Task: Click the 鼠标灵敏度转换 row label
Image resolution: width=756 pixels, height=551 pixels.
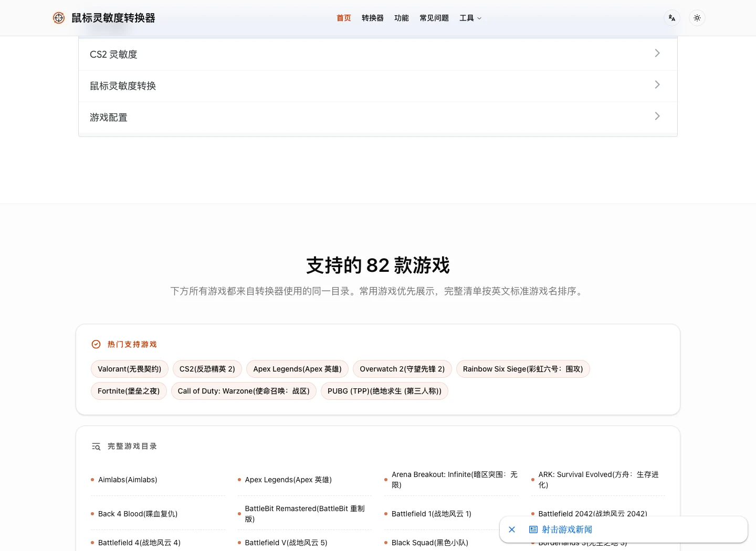Action: (x=123, y=86)
